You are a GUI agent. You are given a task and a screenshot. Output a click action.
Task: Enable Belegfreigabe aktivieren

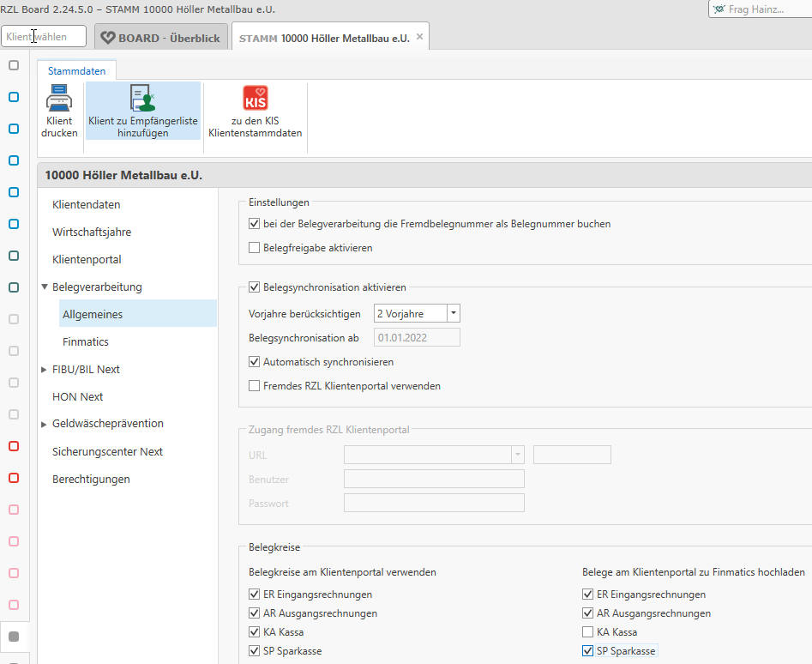coord(253,248)
